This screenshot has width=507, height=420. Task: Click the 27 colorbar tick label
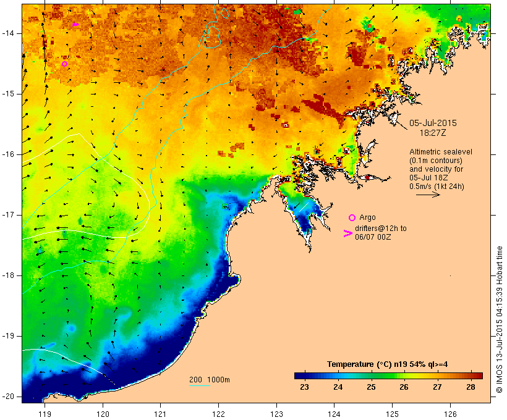coord(438,387)
